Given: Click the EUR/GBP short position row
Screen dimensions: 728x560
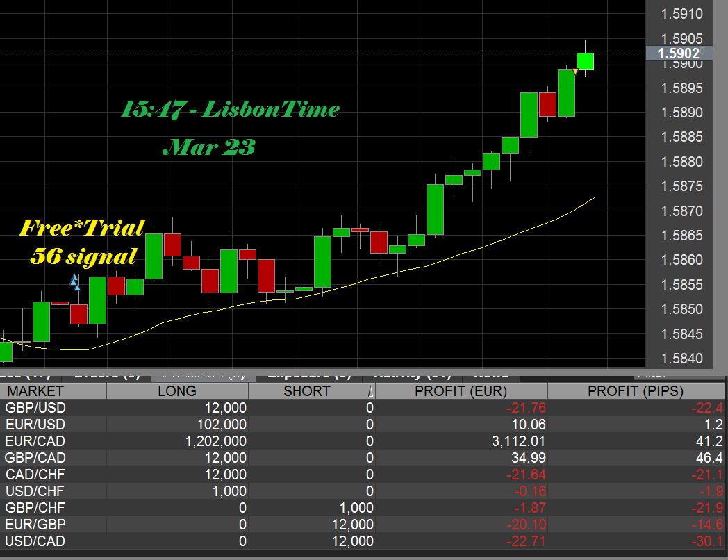Looking at the screenshot, I should [208, 525].
